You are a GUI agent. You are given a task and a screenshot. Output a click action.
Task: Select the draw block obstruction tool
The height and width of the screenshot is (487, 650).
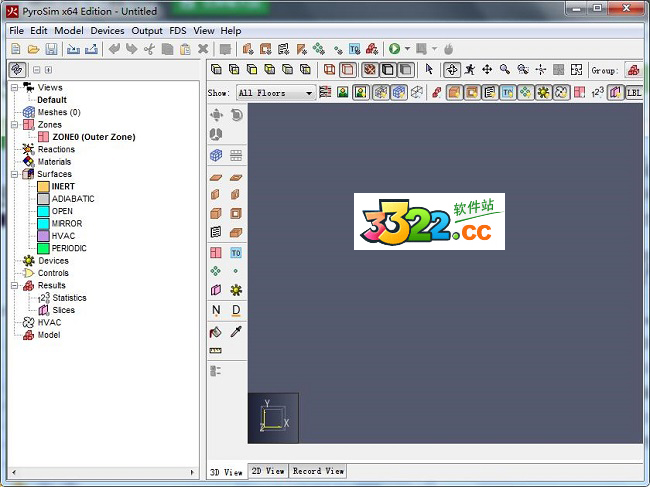216,213
